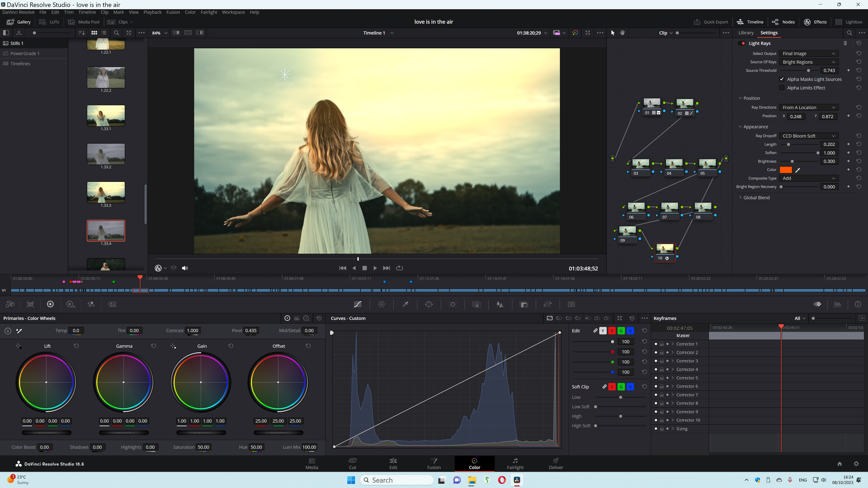Select still thumbnail 1.33.2 in gallery
This screenshot has width=868, height=488.
tap(106, 154)
